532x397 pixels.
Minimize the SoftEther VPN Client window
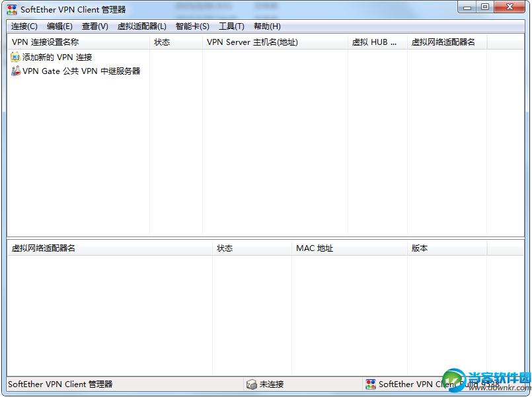[x=467, y=7]
